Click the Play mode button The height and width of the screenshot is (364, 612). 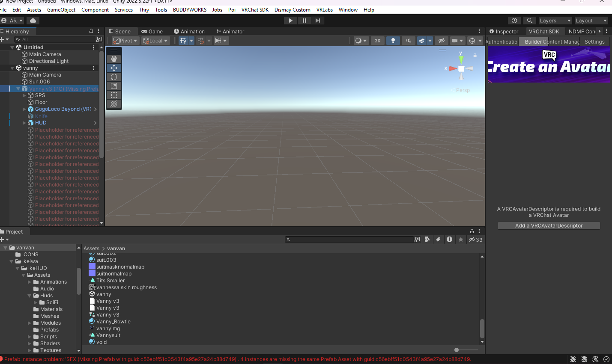(290, 21)
